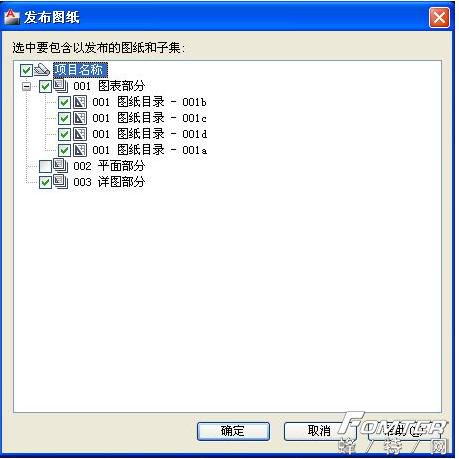
Task: Select the 001 图纸目录 - 001b label
Action: [x=149, y=102]
